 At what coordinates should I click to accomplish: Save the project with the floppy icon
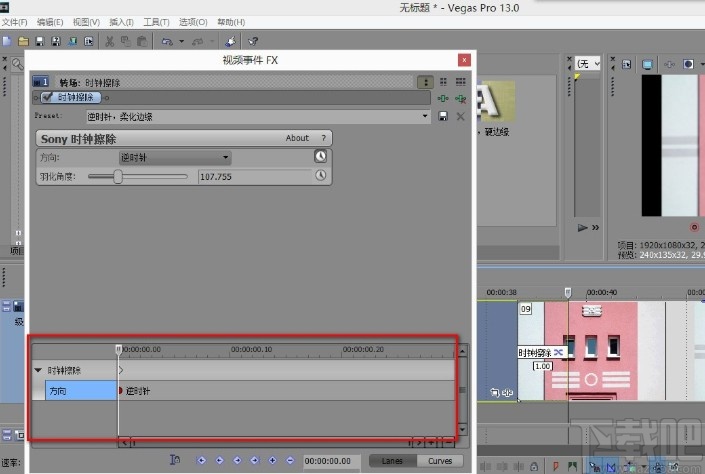(40, 41)
